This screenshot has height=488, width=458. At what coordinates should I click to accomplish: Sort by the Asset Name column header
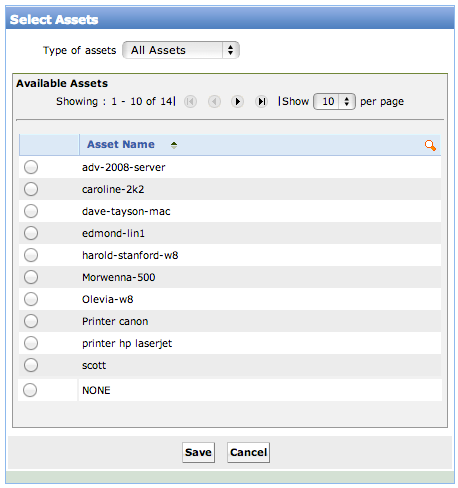[x=121, y=144]
